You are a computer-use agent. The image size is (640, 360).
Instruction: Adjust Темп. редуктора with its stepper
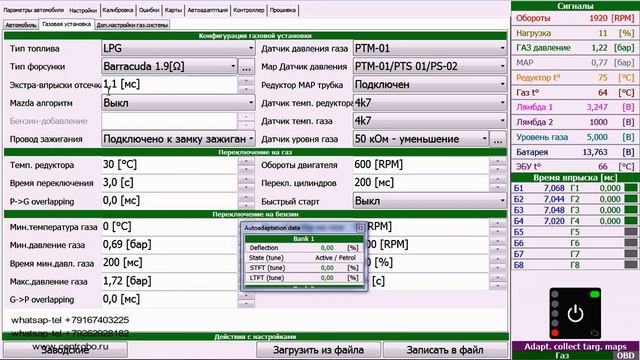(246, 165)
